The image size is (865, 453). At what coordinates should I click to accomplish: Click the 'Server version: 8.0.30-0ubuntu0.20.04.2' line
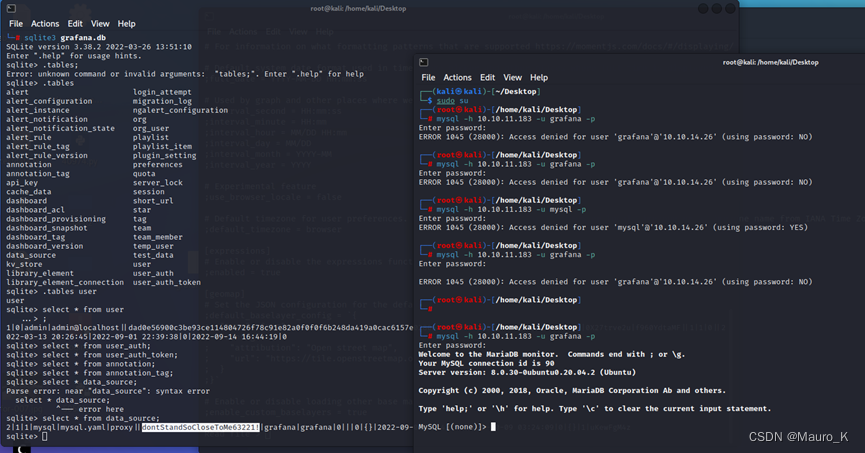527,372
